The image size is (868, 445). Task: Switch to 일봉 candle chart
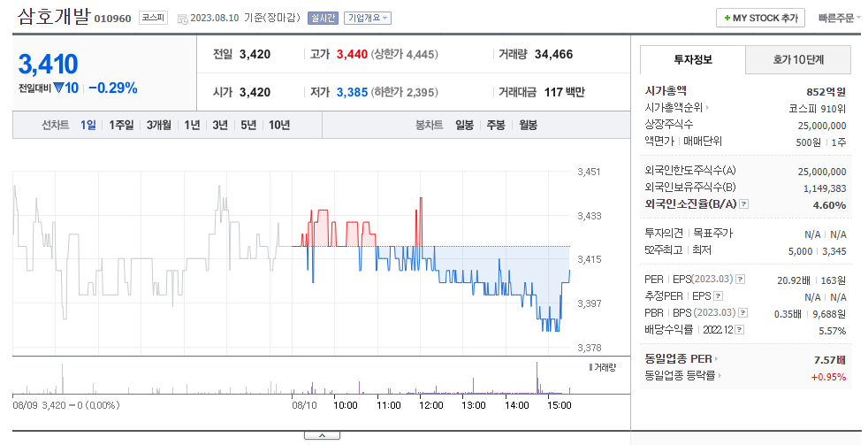(464, 126)
